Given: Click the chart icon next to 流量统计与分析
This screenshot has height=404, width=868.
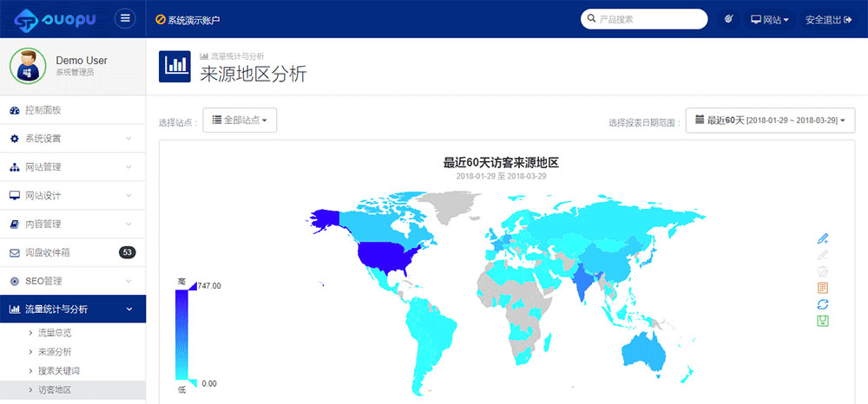Looking at the screenshot, I should point(15,310).
